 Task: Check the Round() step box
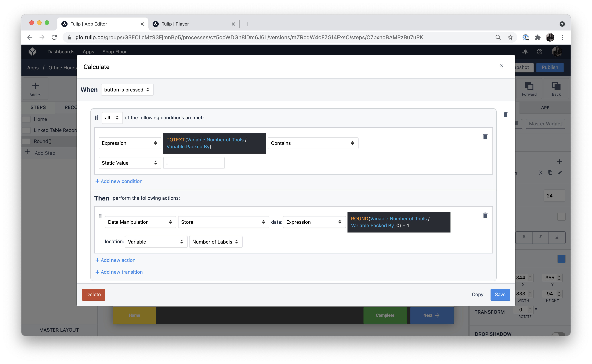(x=27, y=141)
